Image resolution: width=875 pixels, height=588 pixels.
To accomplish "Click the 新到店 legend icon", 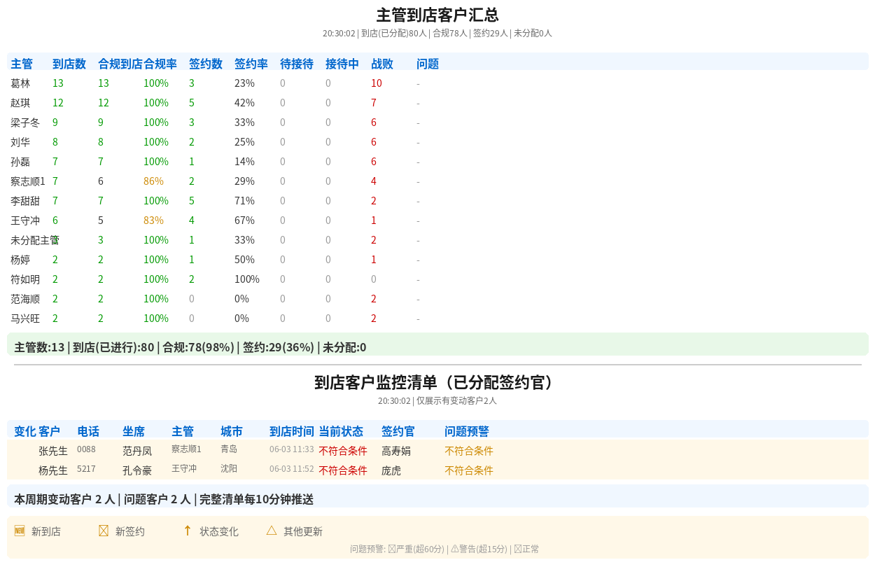I will point(20,531).
